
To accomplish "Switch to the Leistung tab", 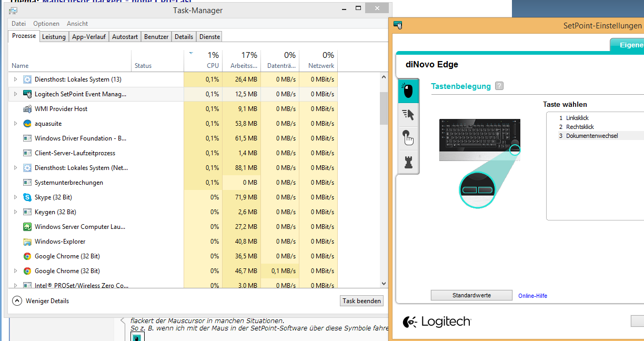I will coord(54,37).
